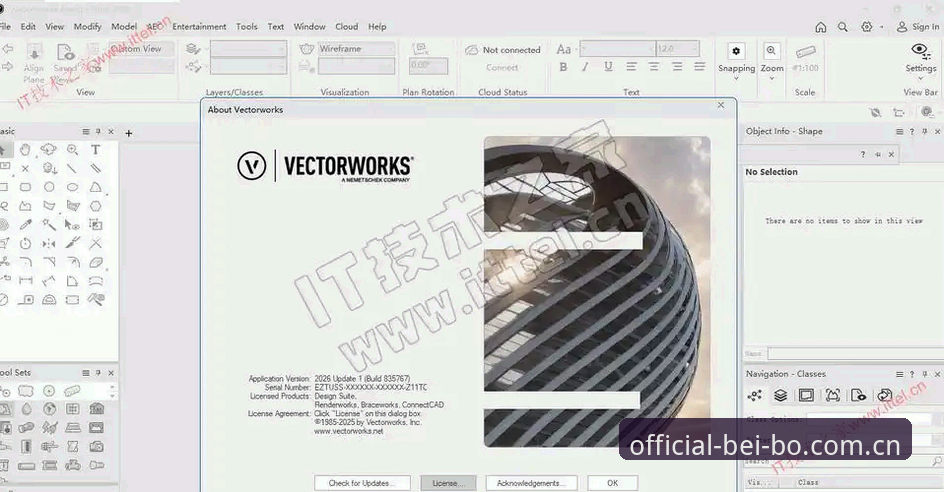Toggle Bold text formatting

[x=563, y=67]
